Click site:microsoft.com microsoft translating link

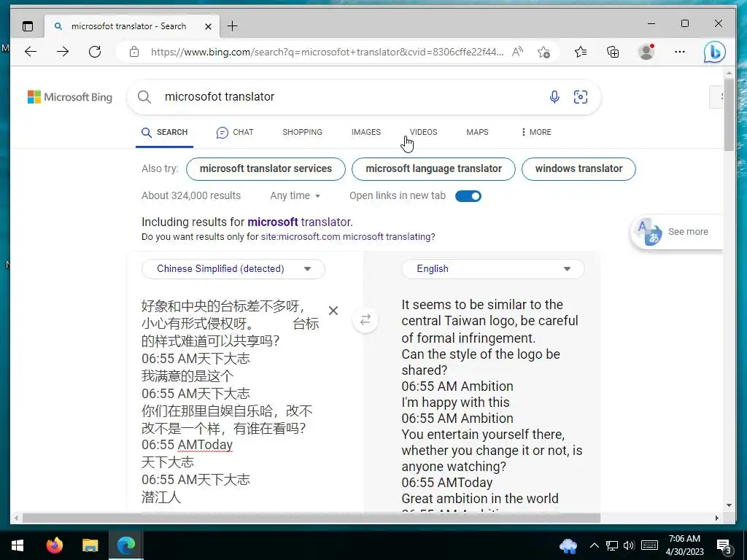click(347, 237)
